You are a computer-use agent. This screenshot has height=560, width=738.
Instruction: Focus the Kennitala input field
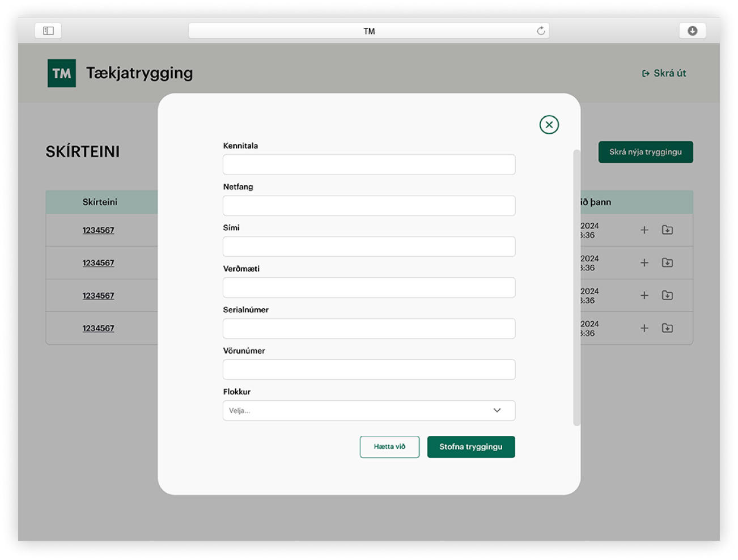pyautogui.click(x=369, y=164)
